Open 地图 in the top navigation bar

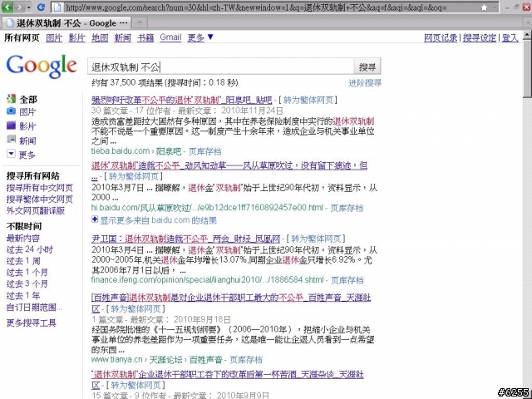pyautogui.click(x=100, y=37)
